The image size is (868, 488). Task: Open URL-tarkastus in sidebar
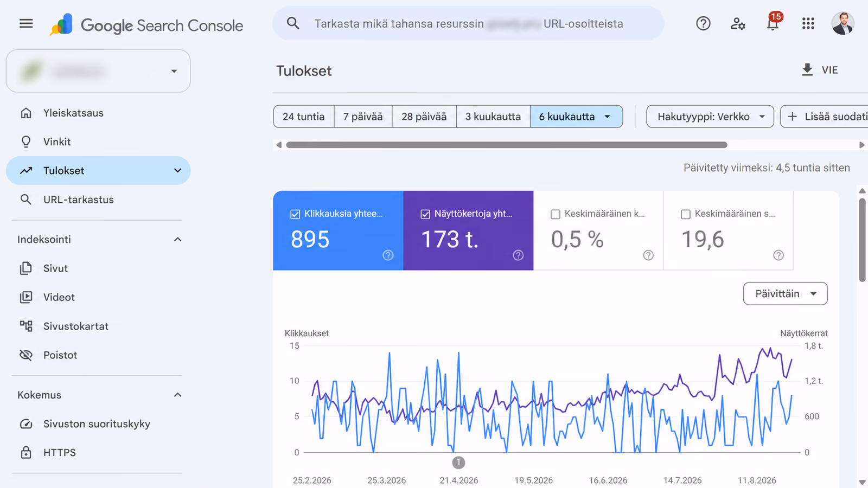tap(98, 200)
